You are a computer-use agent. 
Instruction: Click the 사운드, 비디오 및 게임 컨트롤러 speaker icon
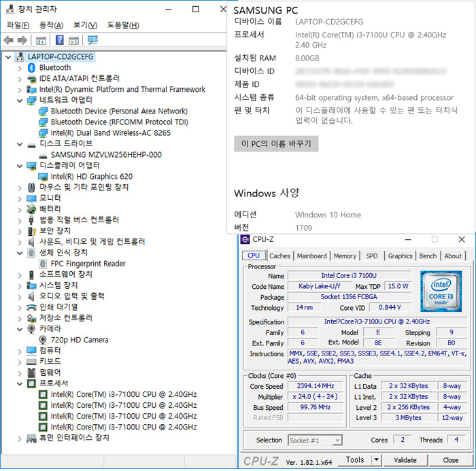click(31, 242)
